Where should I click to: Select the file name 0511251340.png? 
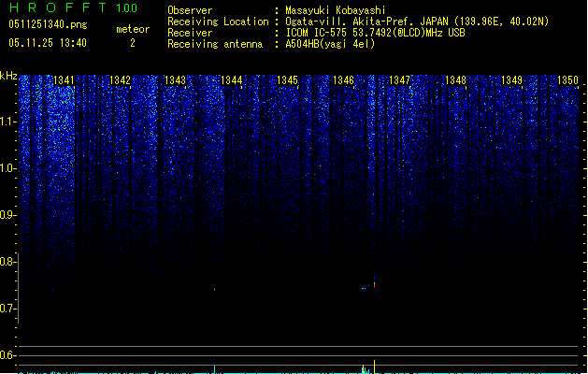click(48, 24)
